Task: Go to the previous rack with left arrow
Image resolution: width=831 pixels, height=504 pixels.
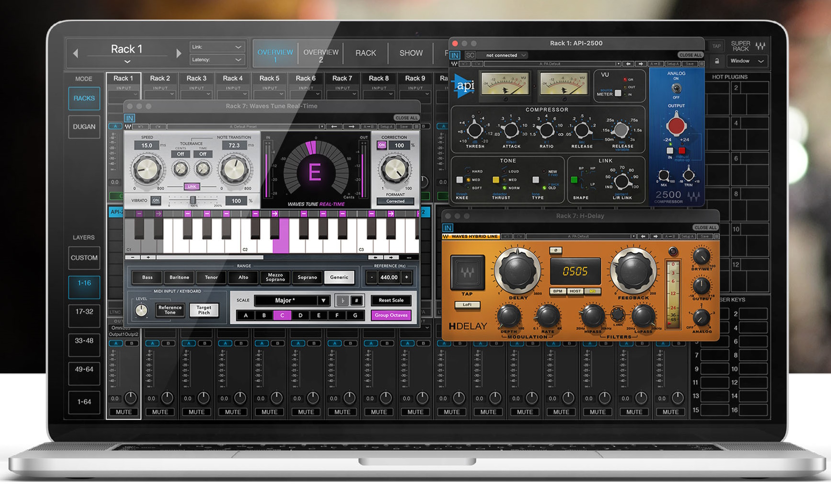Action: pyautogui.click(x=75, y=53)
